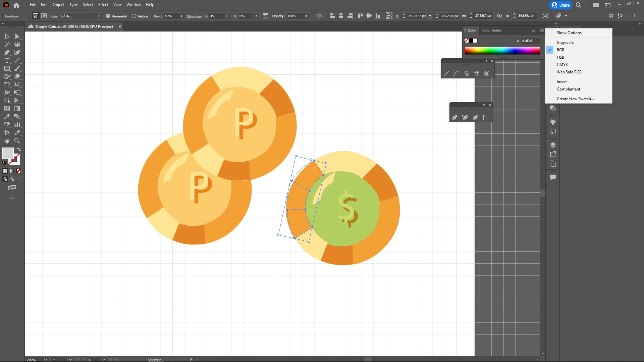Open the Opacity value arrow

306,16
